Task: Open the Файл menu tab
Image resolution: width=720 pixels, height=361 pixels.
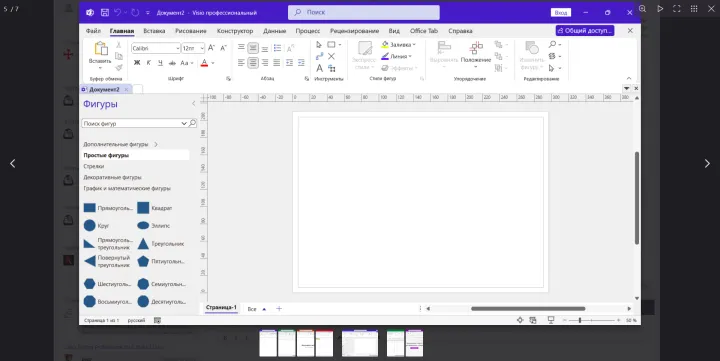Action: point(93,31)
